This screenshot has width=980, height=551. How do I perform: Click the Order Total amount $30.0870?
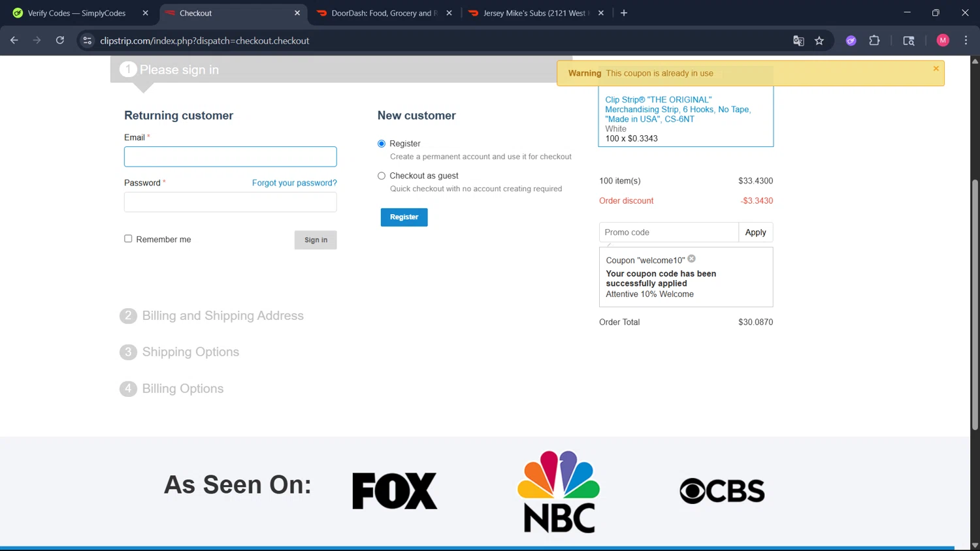pyautogui.click(x=756, y=322)
